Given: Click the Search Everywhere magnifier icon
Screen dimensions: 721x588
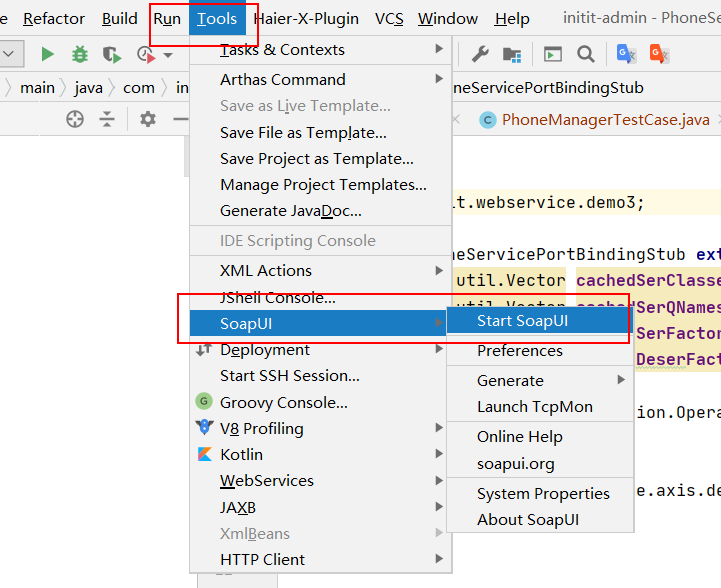Looking at the screenshot, I should 586,54.
